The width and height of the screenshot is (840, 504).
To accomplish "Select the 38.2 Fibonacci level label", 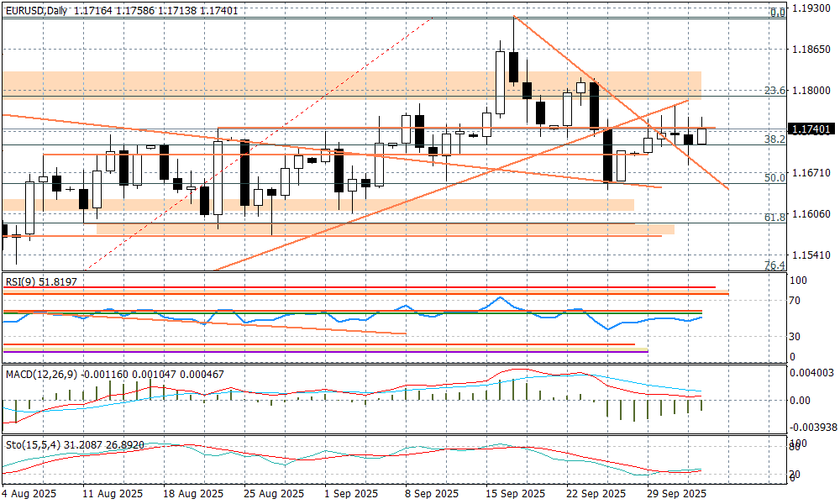I will 775,139.
